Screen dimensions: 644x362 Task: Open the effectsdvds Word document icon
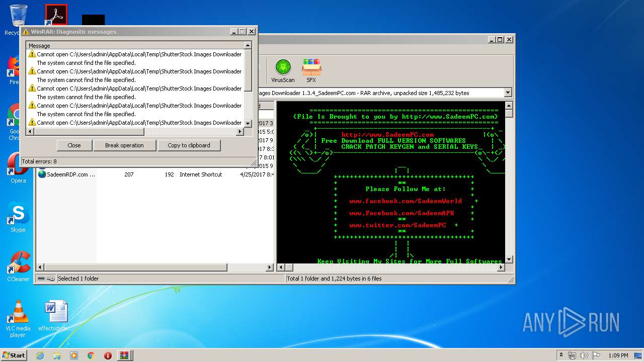pyautogui.click(x=56, y=316)
